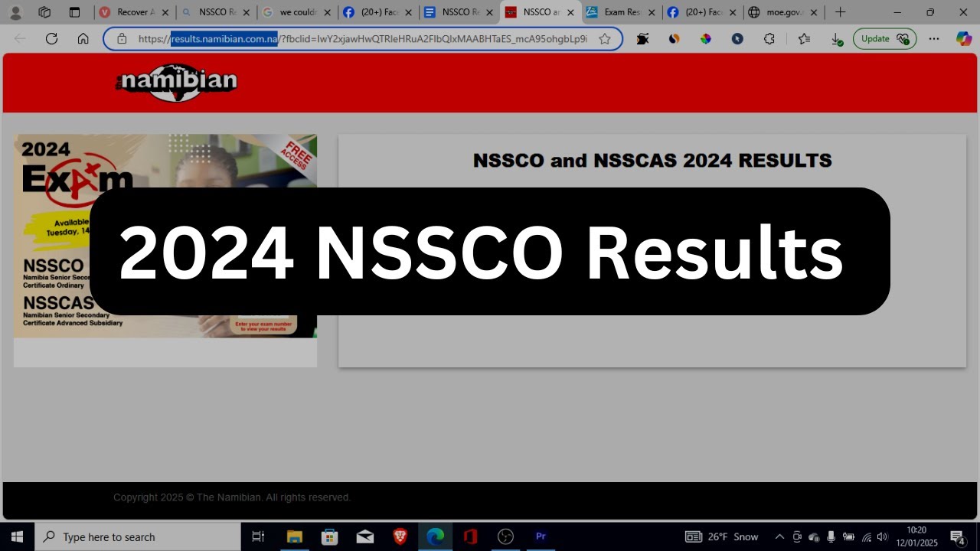
Task: Open the volume speaker tray icon
Action: point(883,536)
